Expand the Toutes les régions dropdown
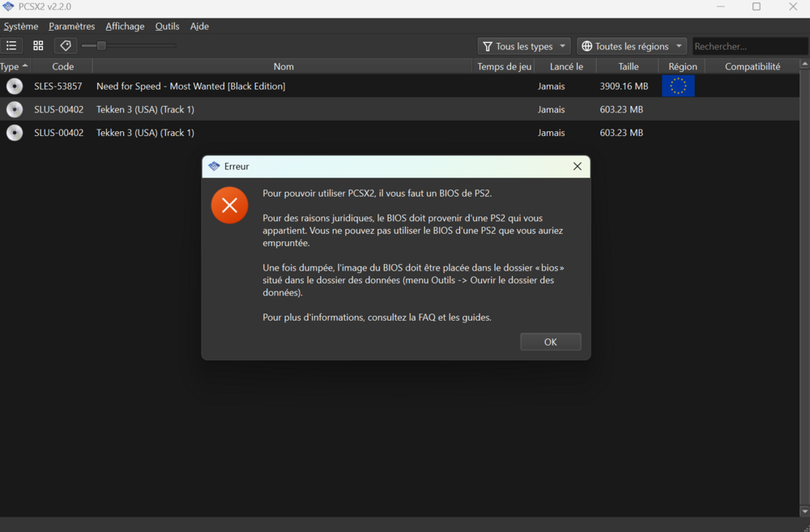 click(631, 46)
